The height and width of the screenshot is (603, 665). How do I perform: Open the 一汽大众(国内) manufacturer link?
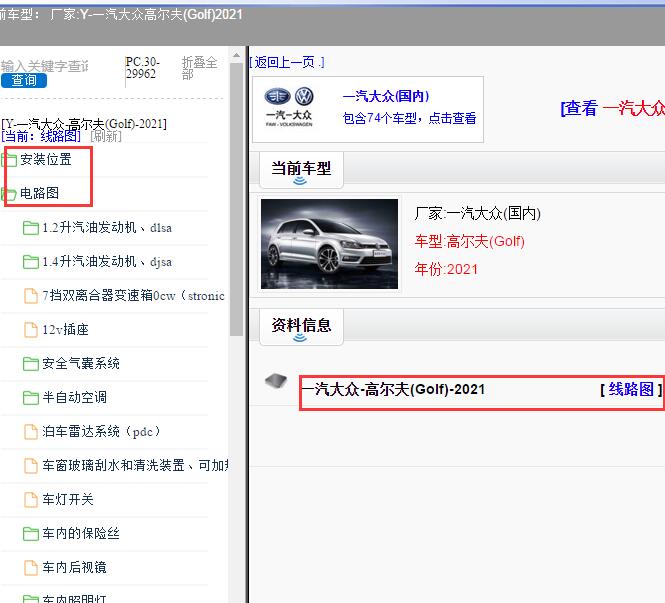click(386, 96)
